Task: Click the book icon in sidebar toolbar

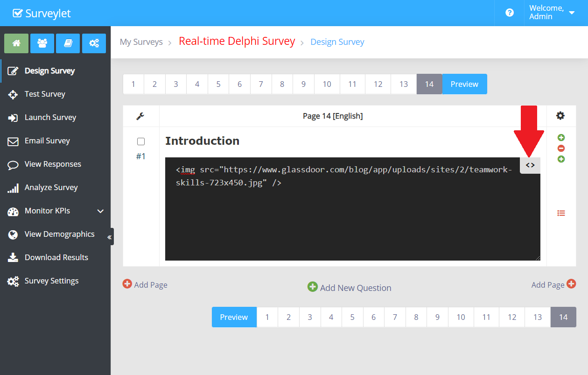Action: tap(68, 43)
